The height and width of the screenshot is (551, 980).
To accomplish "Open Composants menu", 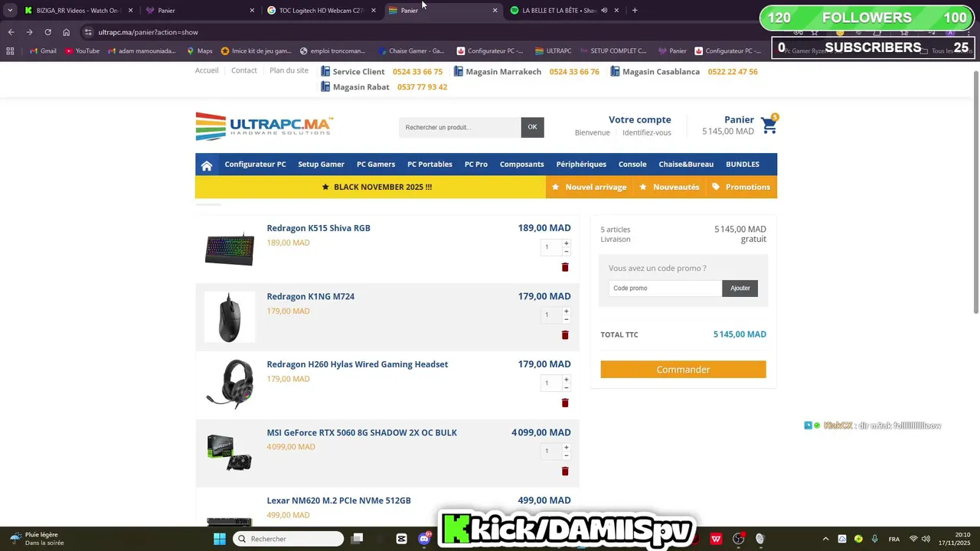I will tap(521, 165).
